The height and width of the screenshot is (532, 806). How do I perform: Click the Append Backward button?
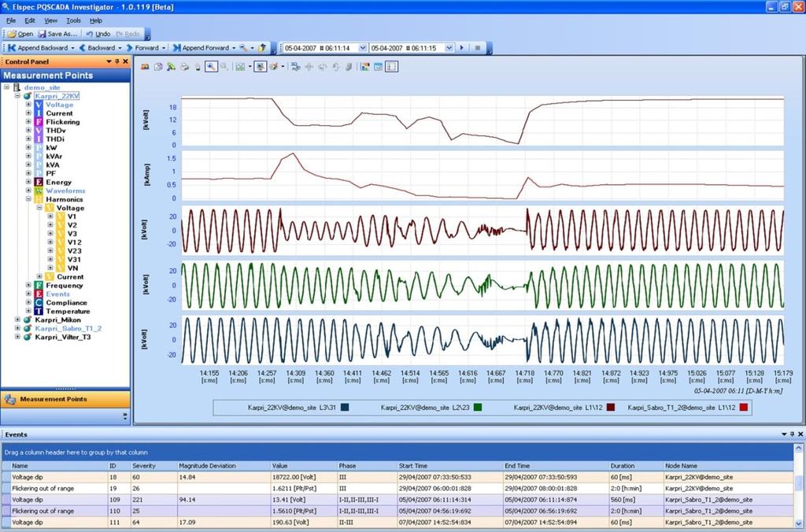[x=38, y=48]
